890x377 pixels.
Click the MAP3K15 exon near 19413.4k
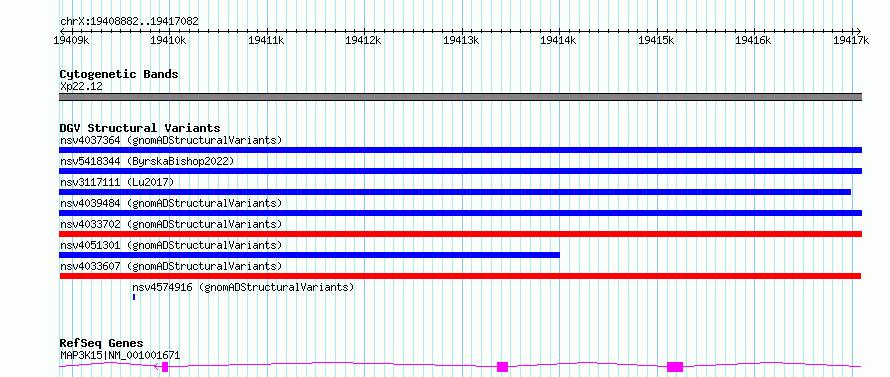tap(502, 367)
